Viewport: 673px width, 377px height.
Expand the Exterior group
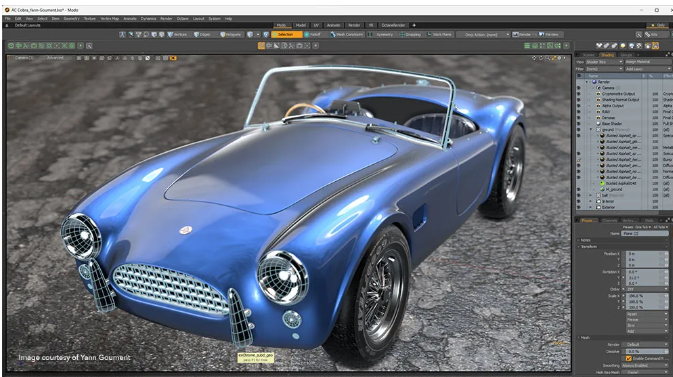[x=591, y=207]
